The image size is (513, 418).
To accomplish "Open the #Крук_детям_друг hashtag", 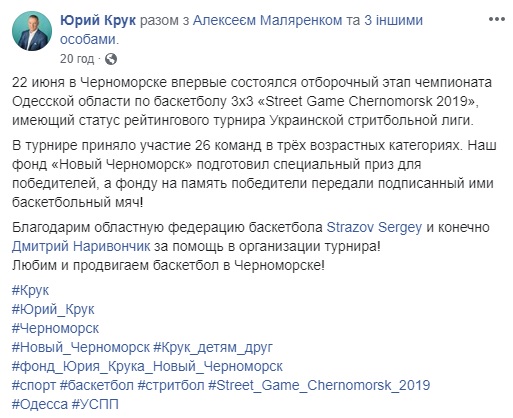I will [213, 347].
